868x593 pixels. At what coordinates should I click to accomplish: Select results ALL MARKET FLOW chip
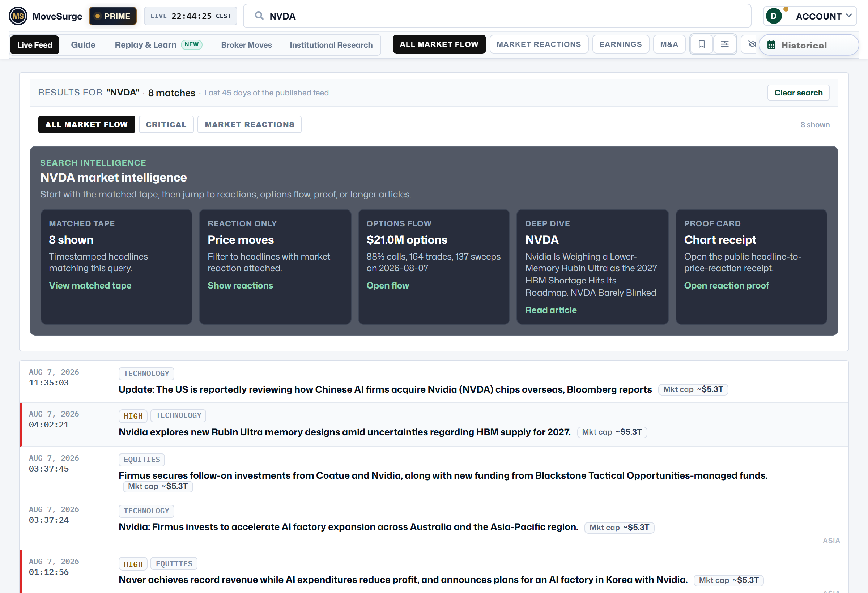point(87,124)
